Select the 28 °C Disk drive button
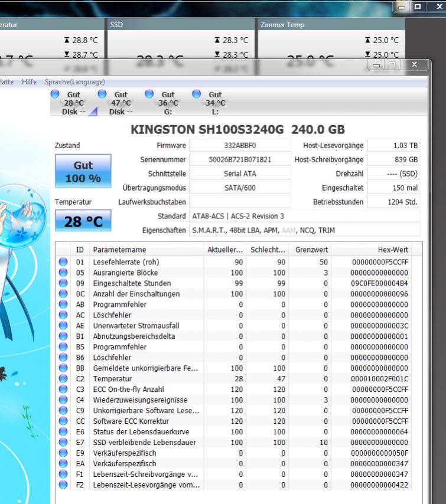The height and width of the screenshot is (504, 446). 74,103
